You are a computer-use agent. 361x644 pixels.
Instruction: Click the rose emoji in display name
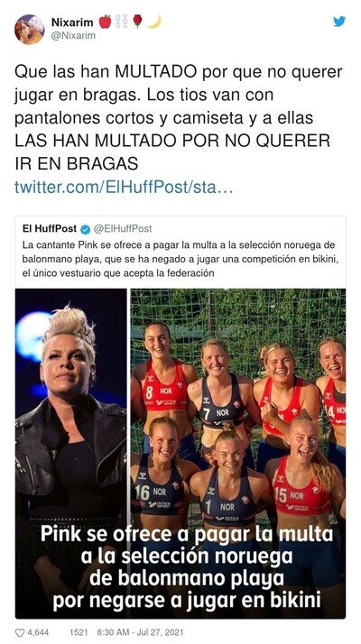click(x=137, y=22)
